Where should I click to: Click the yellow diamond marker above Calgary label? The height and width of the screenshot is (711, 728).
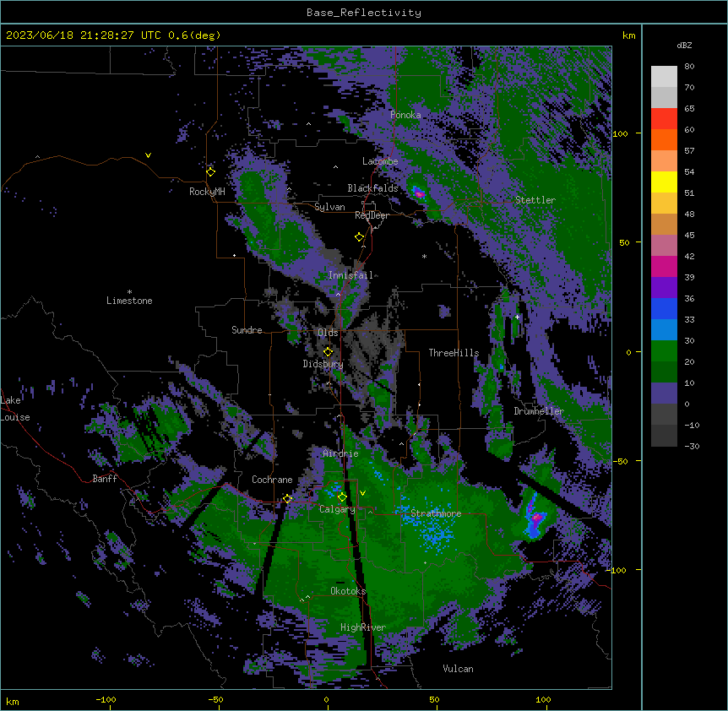[x=342, y=497]
